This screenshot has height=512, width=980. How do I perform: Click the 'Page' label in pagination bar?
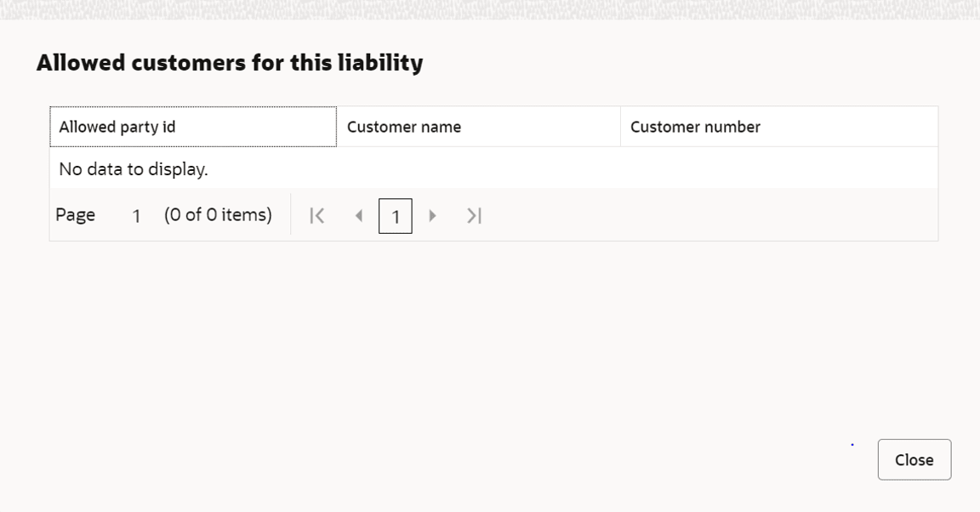click(x=75, y=215)
